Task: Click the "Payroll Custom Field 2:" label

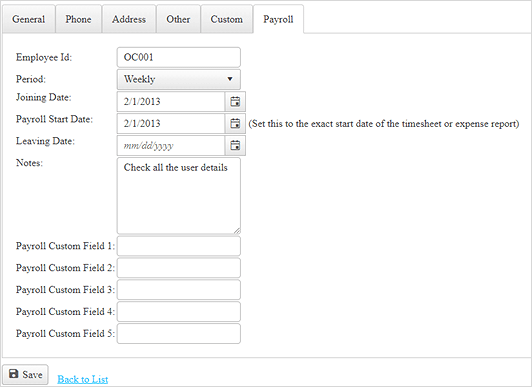Action: 65,268
